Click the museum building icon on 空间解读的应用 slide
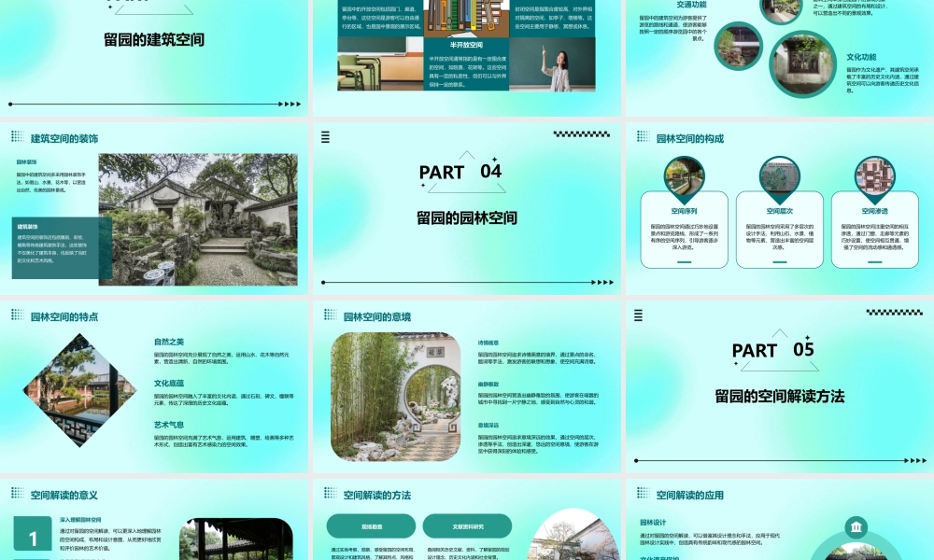 (x=856, y=527)
